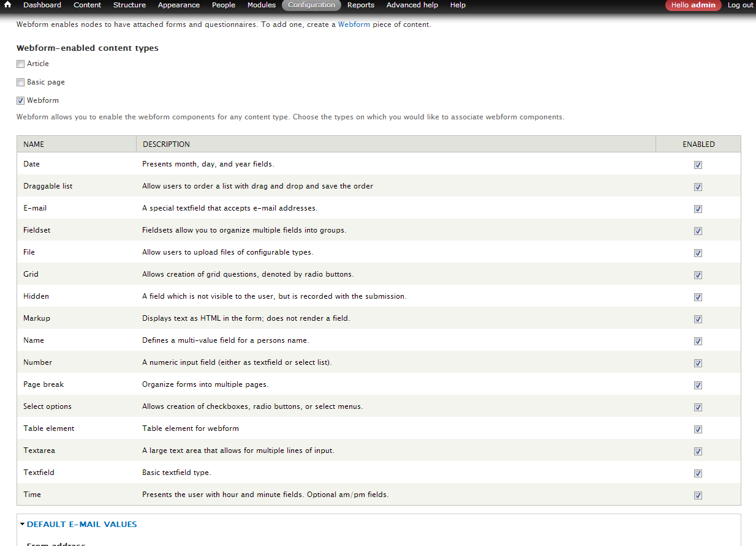756x546 pixels.
Task: Disable the Page break component
Action: click(698, 385)
